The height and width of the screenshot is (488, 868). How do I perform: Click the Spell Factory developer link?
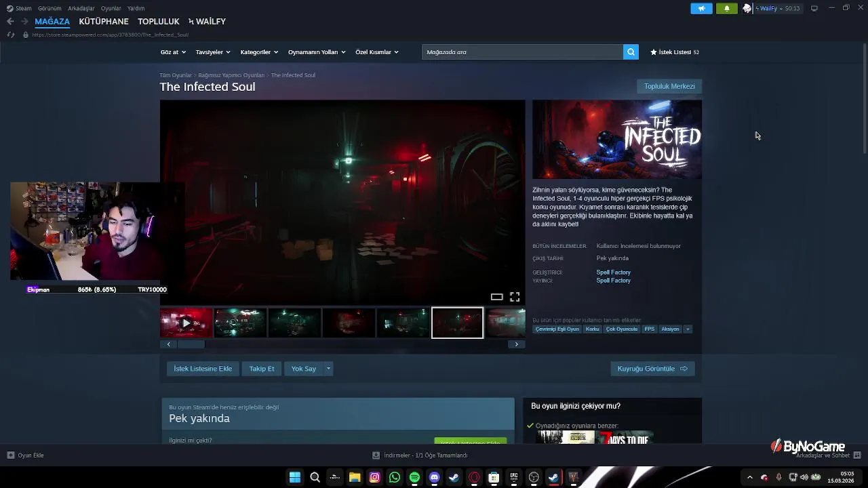pyautogui.click(x=613, y=272)
